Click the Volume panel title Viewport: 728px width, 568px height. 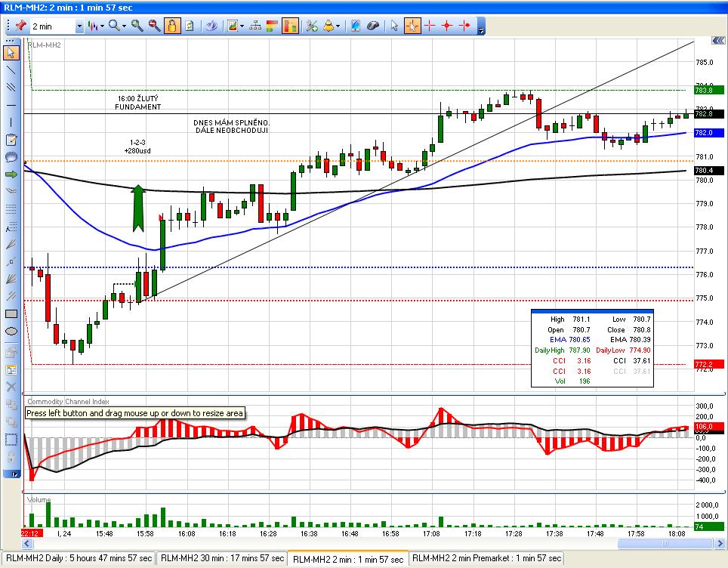pyautogui.click(x=39, y=500)
